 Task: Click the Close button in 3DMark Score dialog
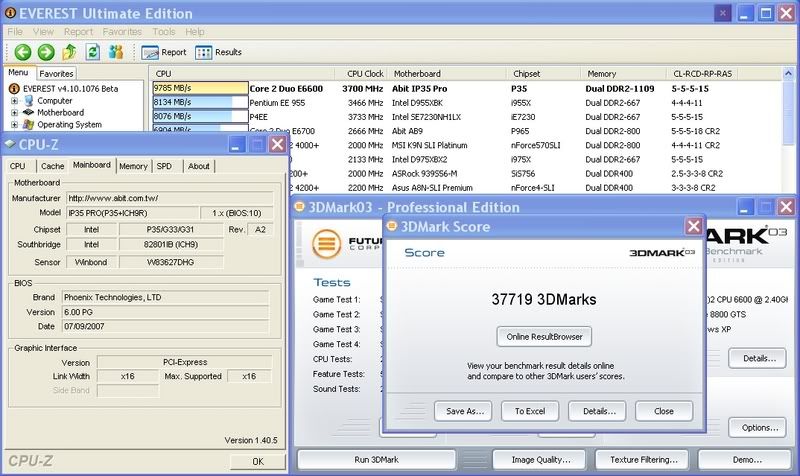click(x=664, y=411)
